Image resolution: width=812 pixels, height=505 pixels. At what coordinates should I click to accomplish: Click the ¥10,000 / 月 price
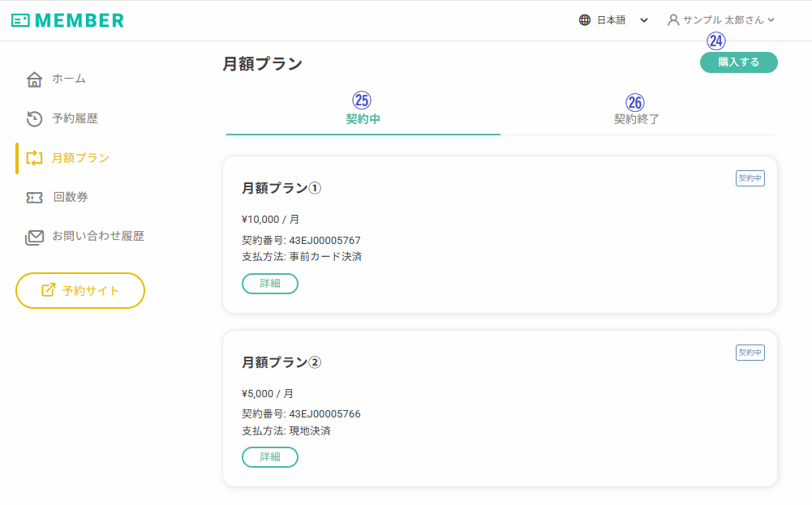click(270, 220)
